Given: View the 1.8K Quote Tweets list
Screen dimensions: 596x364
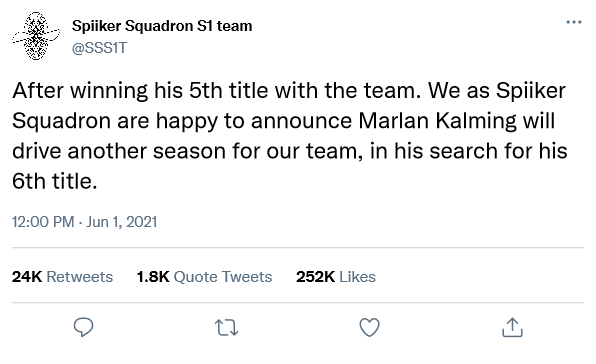Looking at the screenshot, I should 204,277.
